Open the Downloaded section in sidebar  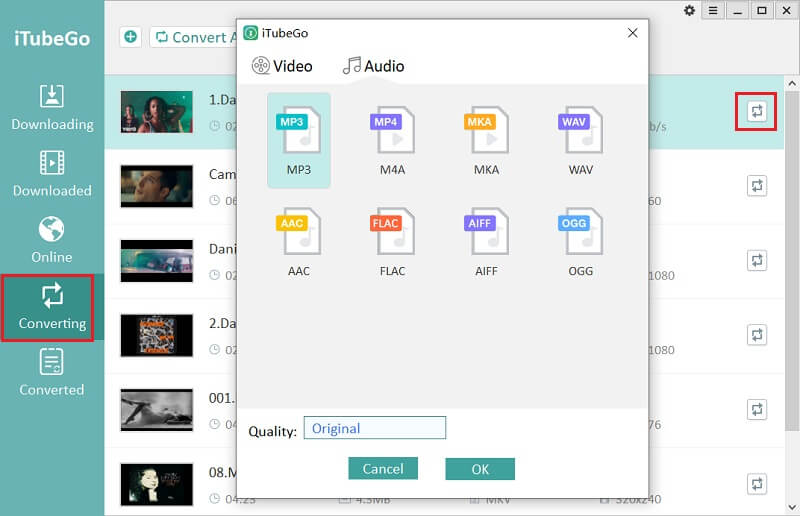tap(52, 174)
